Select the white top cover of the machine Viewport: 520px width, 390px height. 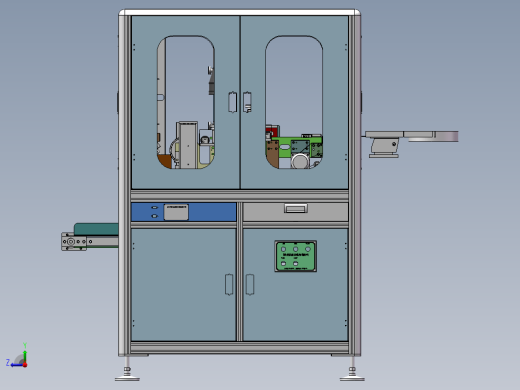coord(239,13)
